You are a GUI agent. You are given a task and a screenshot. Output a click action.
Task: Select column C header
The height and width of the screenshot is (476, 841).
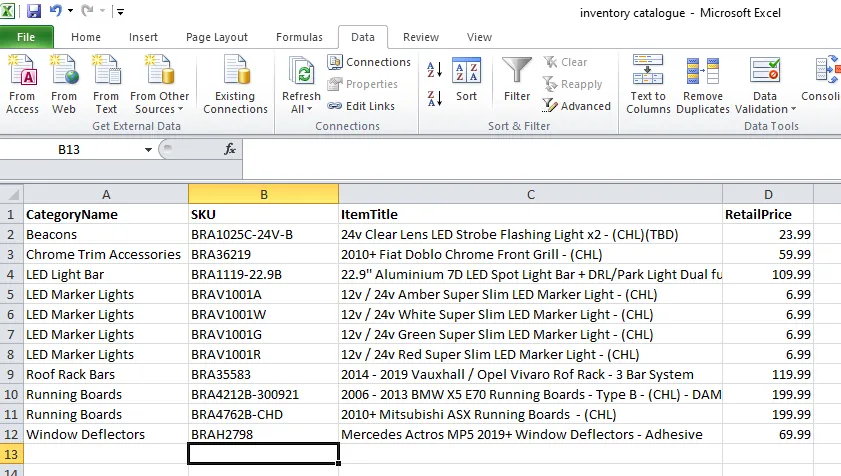(530, 194)
